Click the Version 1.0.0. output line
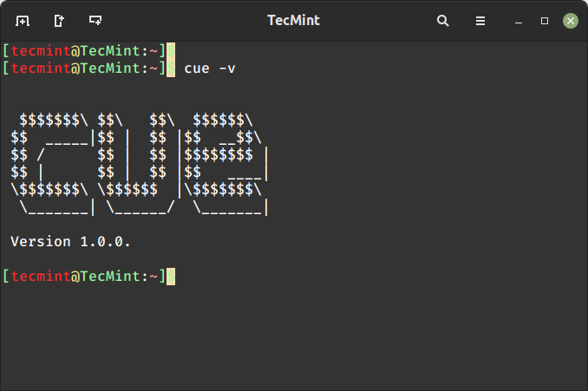 pos(70,242)
